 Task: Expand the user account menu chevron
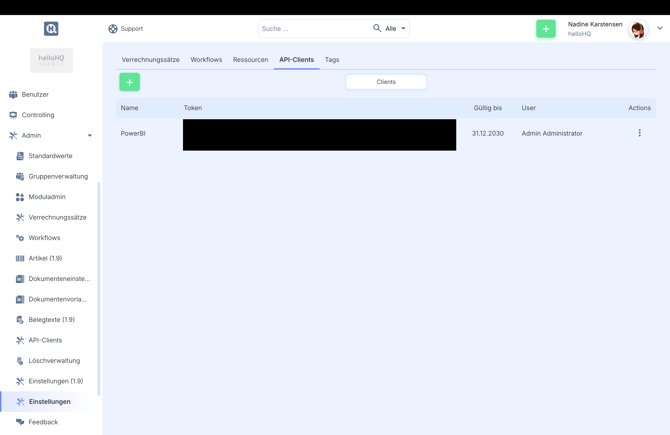(x=659, y=29)
